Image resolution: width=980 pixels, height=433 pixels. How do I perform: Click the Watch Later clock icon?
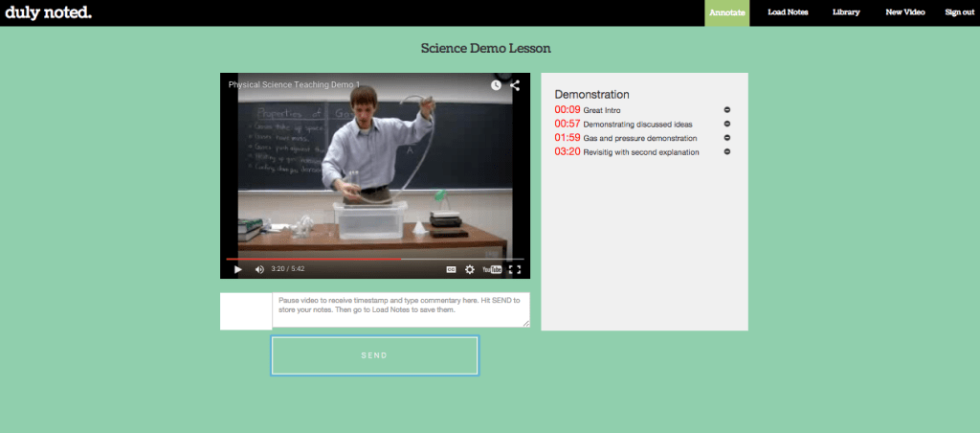click(496, 85)
